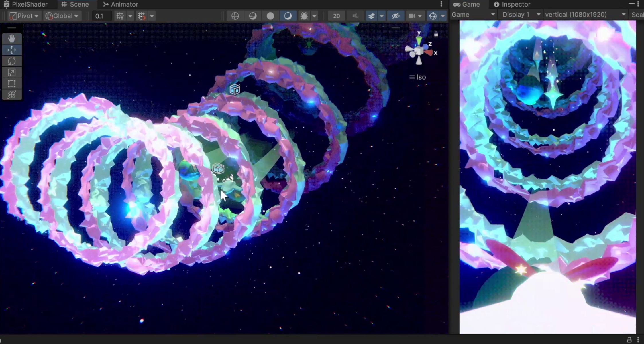Image resolution: width=644 pixels, height=344 pixels.
Task: Click the Scale control in Game view
Action: point(637,15)
